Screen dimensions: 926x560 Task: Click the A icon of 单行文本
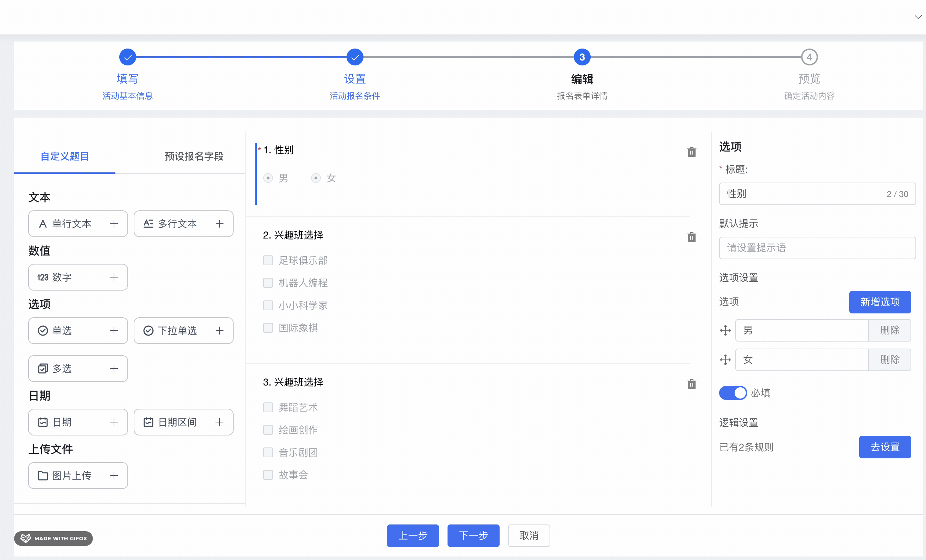point(43,224)
